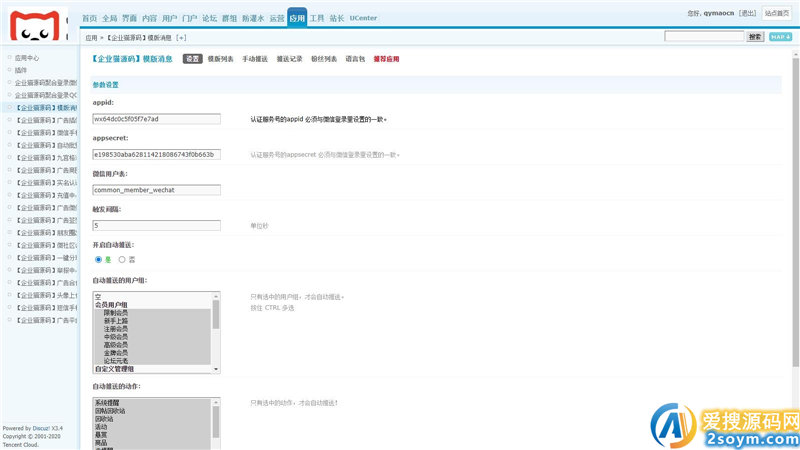Viewport: 800px width, 450px height.
Task: Open 【企业猫源码】举报 sidebar item
Action: 46,270
